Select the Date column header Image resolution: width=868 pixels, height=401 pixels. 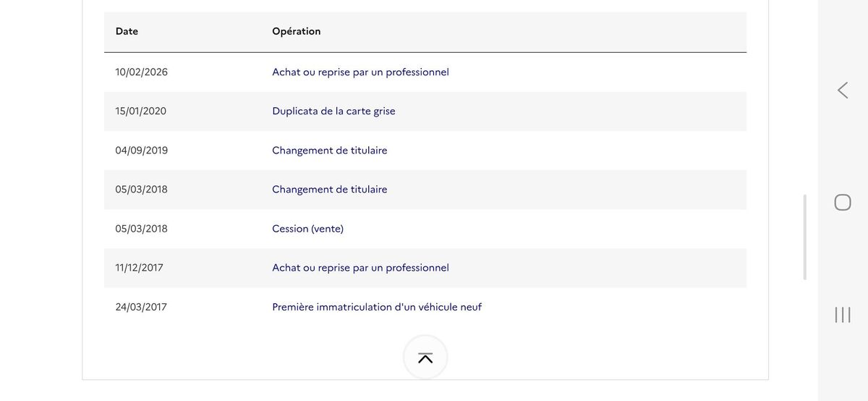tap(127, 32)
